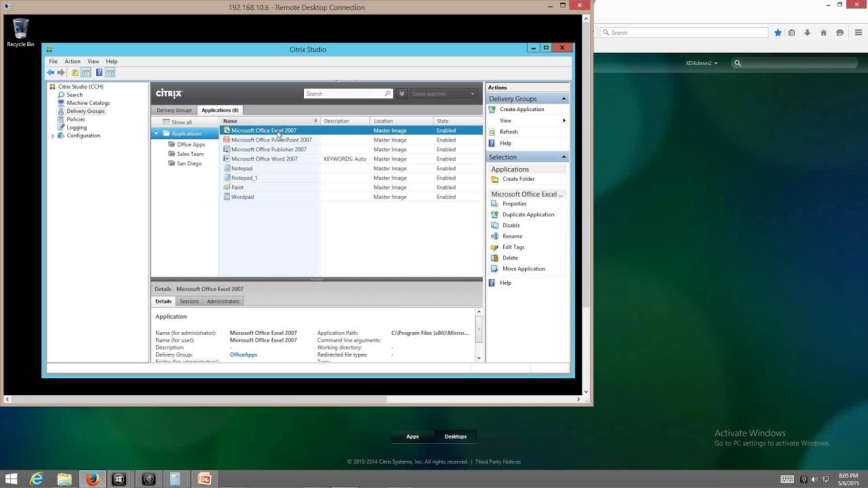Go back with the blue back arrow
Screen dimensions: 868x488
50,73
